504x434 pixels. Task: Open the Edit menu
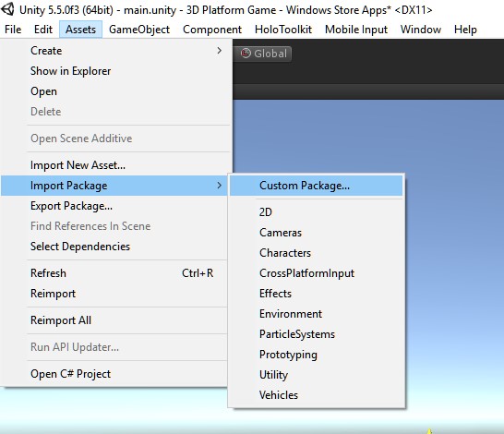[x=43, y=30]
